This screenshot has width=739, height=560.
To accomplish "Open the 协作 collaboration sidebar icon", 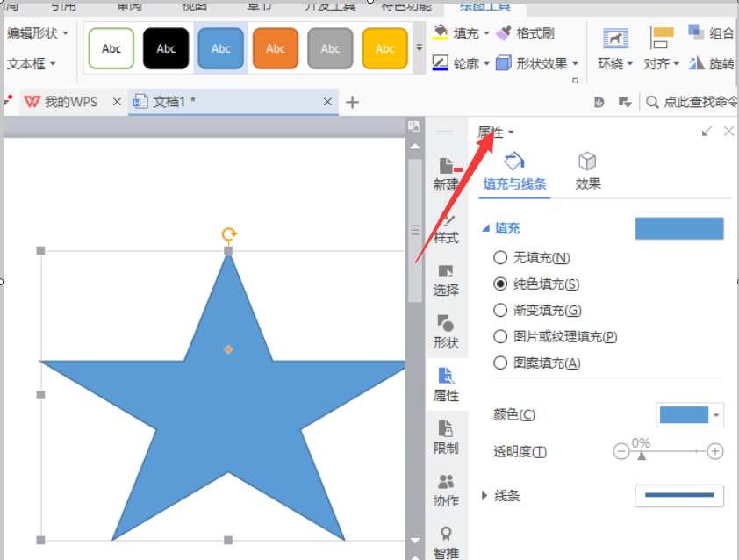I will click(x=446, y=491).
